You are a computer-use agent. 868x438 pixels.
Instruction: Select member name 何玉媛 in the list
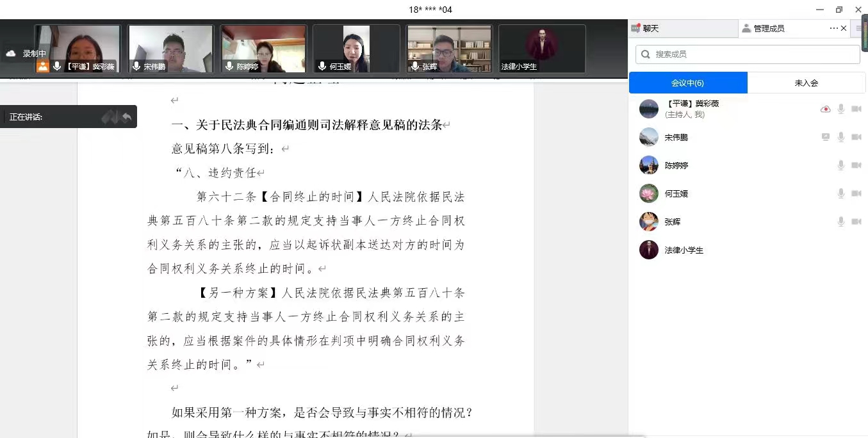[x=676, y=194]
